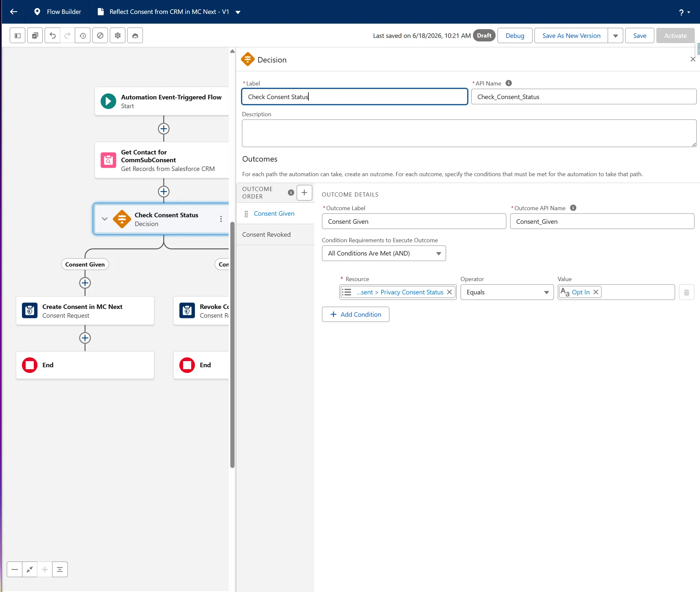700x592 pixels.
Task: Grab the Consent Given reorder handle
Action: pyautogui.click(x=246, y=214)
